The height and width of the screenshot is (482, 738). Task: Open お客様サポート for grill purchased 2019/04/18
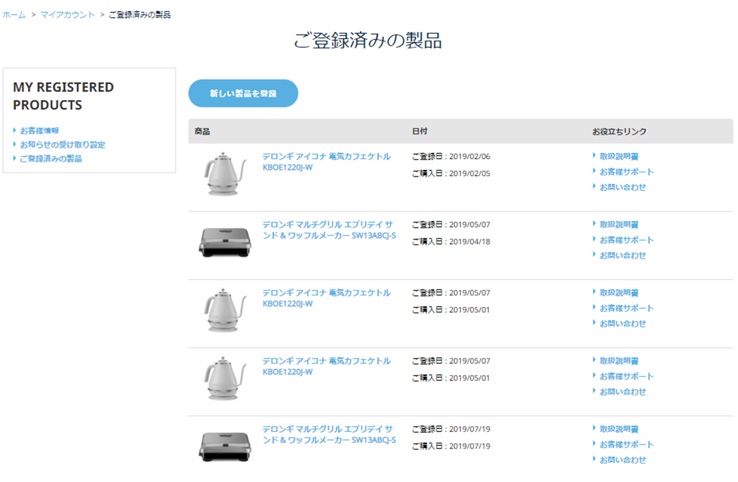(x=626, y=240)
